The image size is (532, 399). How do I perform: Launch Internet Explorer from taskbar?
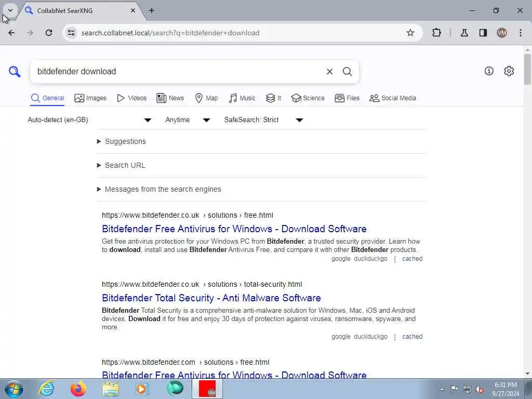46,389
